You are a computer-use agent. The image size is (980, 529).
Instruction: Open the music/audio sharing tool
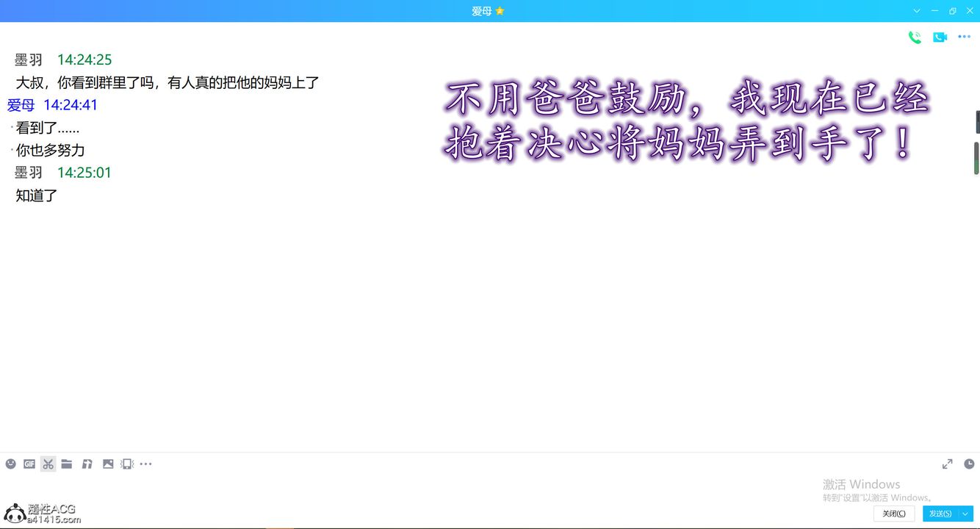pos(87,464)
